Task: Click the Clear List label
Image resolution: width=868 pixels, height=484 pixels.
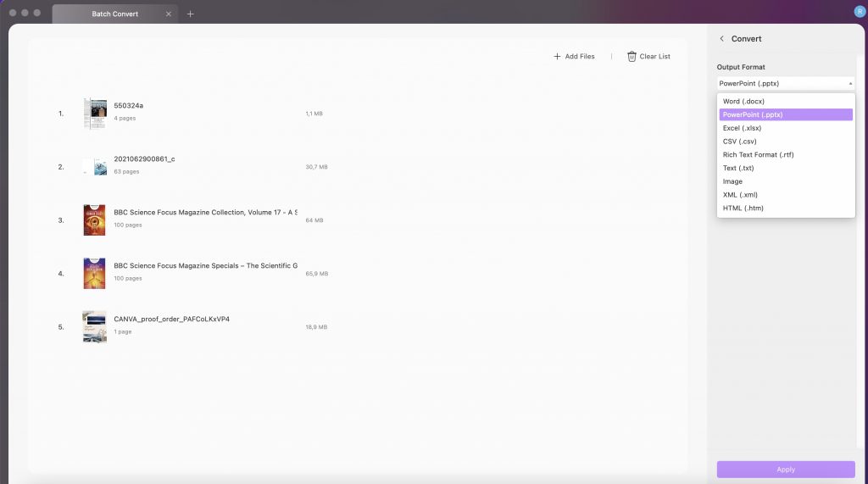Action: pos(655,57)
